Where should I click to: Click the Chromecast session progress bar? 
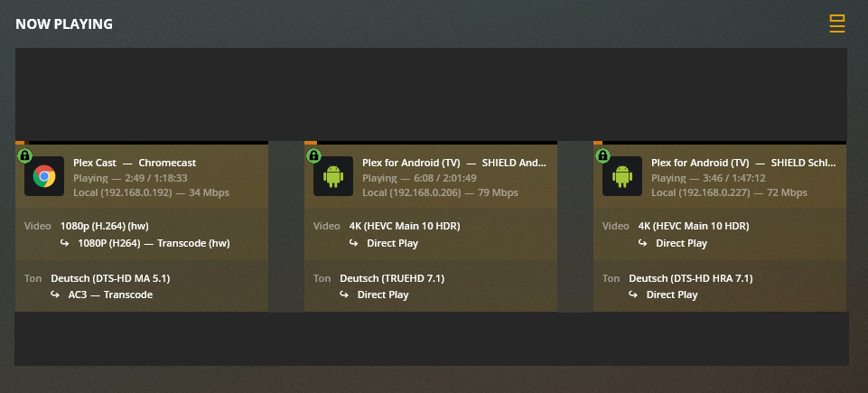[142, 143]
